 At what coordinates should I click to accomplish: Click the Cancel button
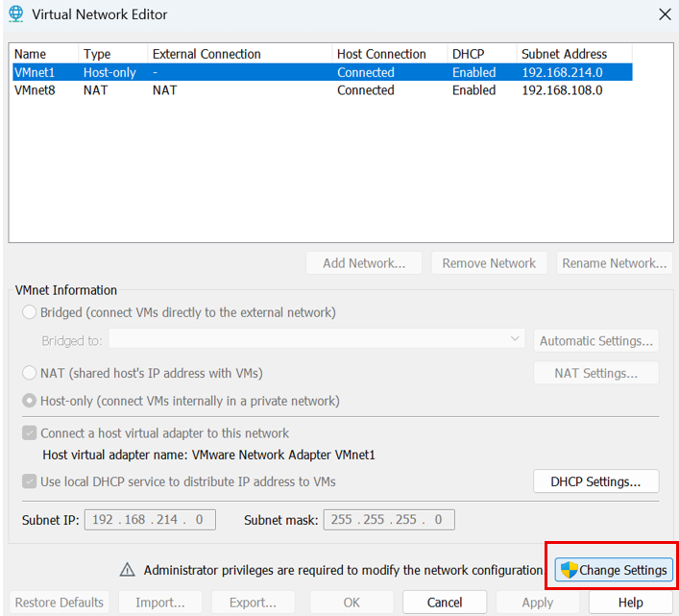445,603
